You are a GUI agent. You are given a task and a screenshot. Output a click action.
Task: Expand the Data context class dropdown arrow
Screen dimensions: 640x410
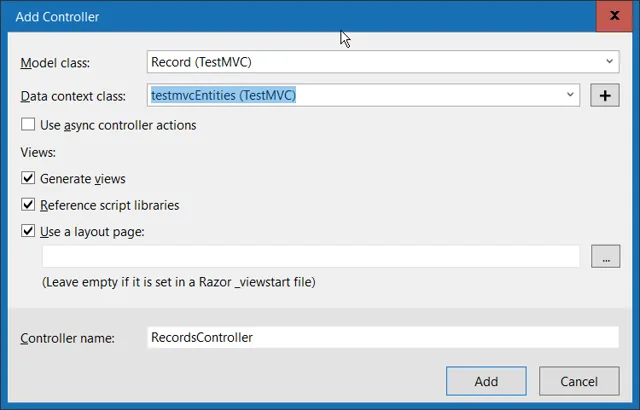(x=570, y=95)
